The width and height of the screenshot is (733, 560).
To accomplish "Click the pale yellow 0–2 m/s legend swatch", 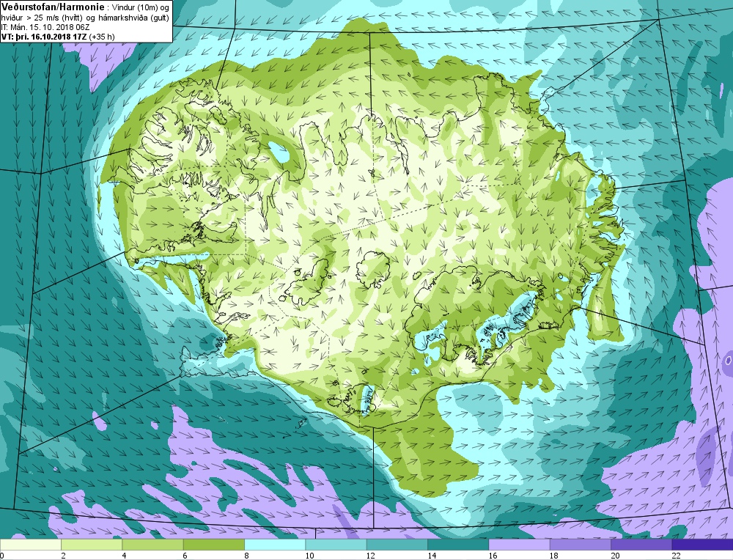I will 31,545.
